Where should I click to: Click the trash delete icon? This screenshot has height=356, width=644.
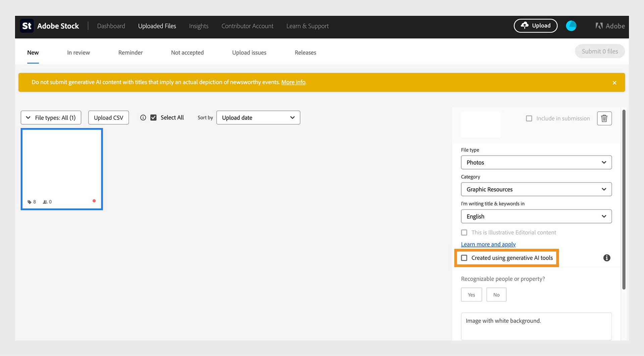point(604,118)
